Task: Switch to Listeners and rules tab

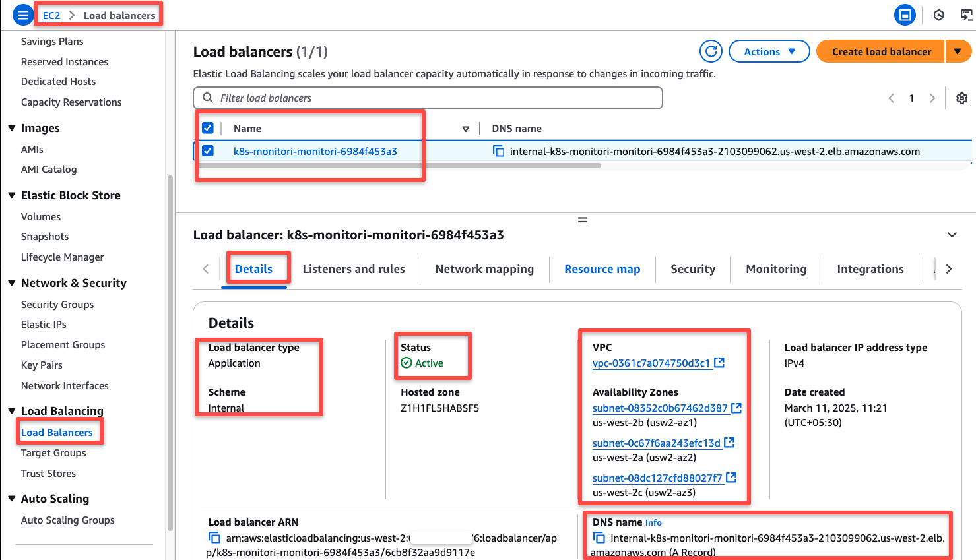Action: coord(354,269)
